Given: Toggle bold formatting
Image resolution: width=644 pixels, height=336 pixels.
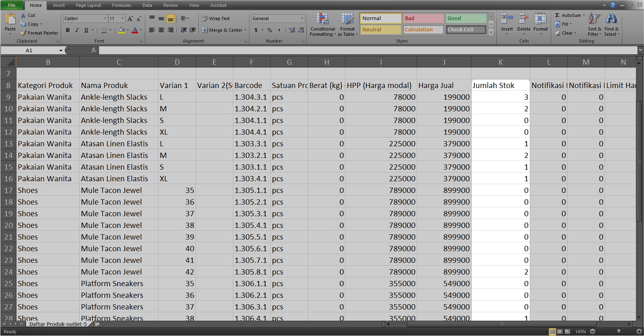Looking at the screenshot, I should [68, 30].
